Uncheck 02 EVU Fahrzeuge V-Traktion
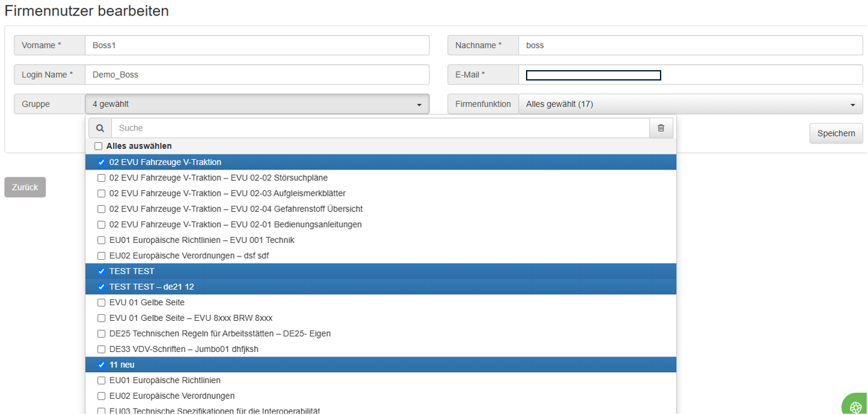 pos(101,162)
